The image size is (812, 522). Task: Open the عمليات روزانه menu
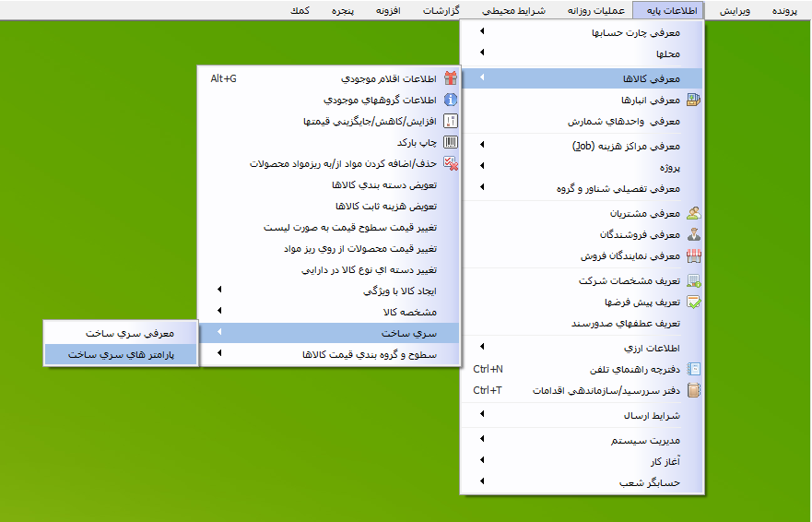click(x=595, y=10)
